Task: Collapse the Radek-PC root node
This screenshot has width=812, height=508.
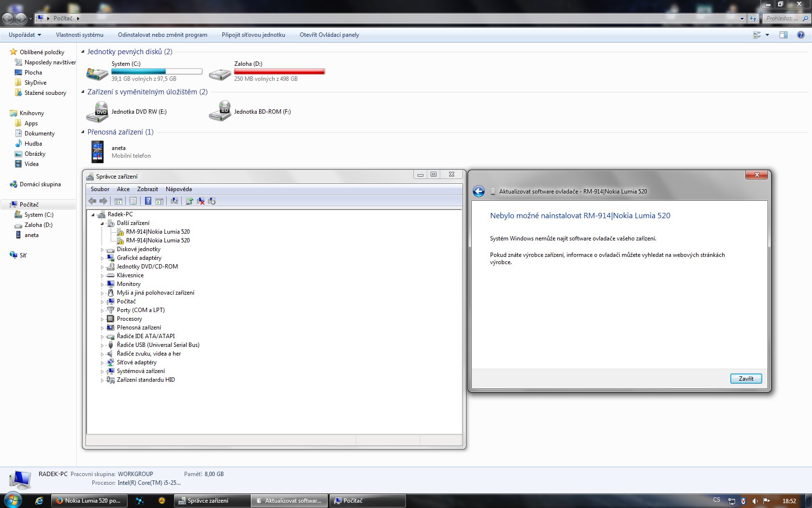Action: [93, 215]
